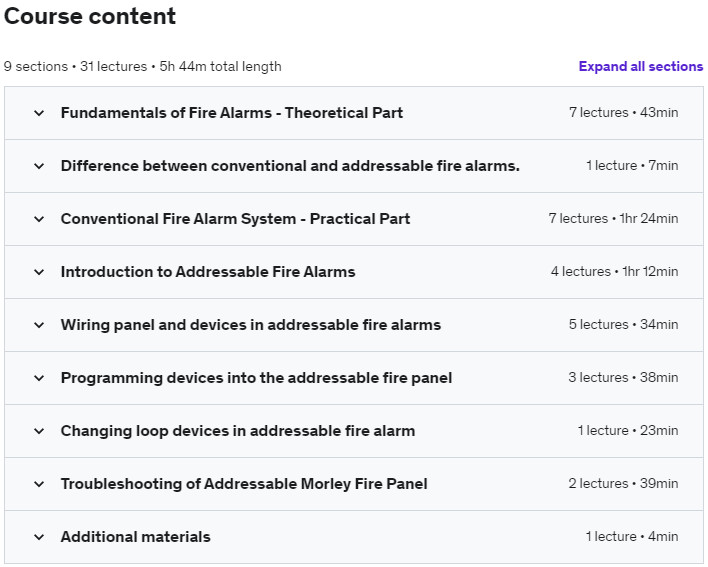Click Changing loop devices in addressable fire alarm
Viewport: 708px width, 567px height.
[238, 431]
